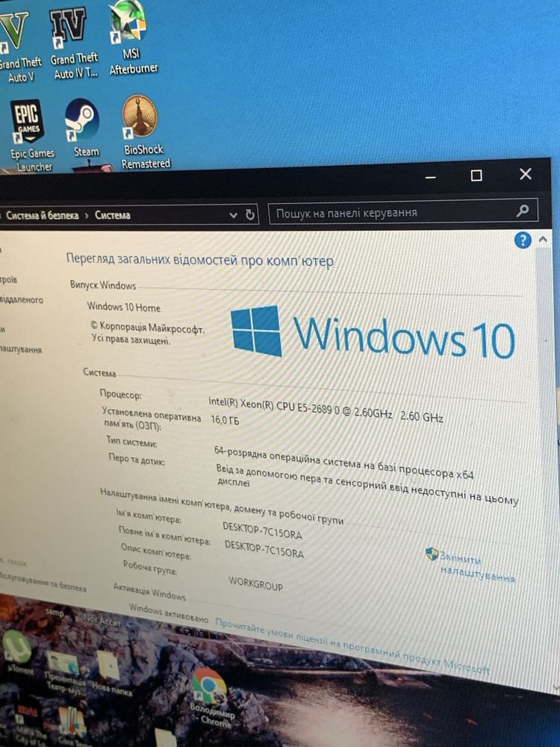This screenshot has height=747, width=560.
Task: Click the Windows активовано text
Action: 169,613
